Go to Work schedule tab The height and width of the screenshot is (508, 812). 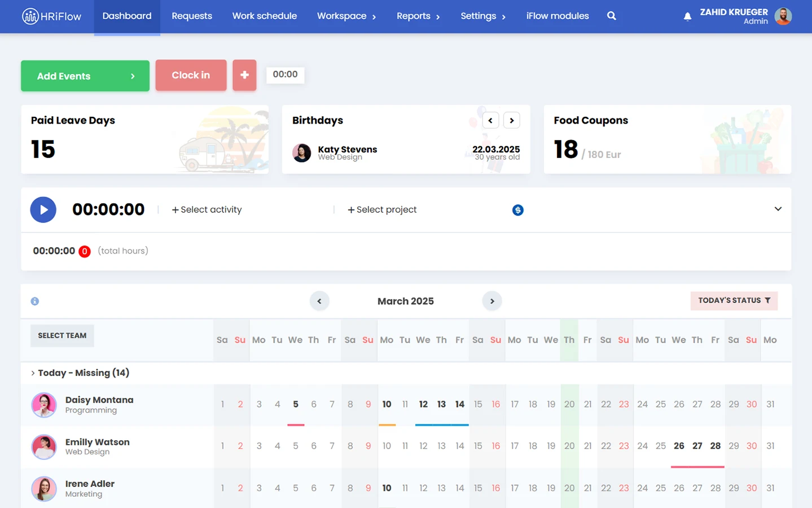tap(264, 16)
